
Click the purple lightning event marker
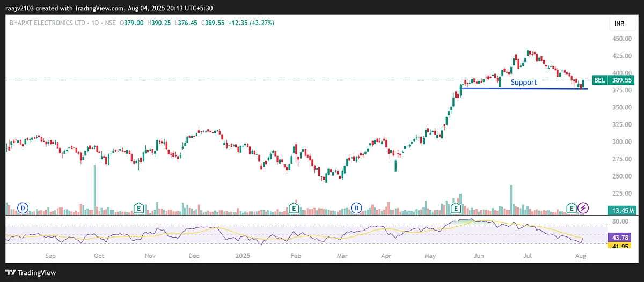coord(583,207)
